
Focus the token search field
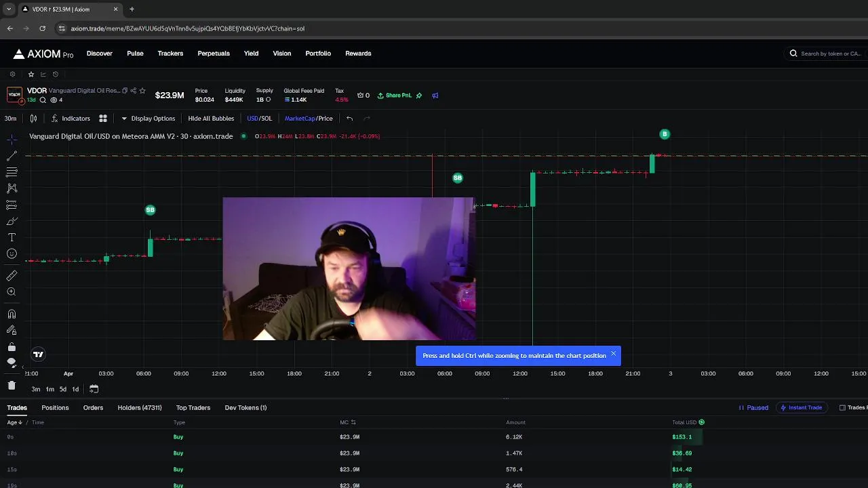[826, 54]
